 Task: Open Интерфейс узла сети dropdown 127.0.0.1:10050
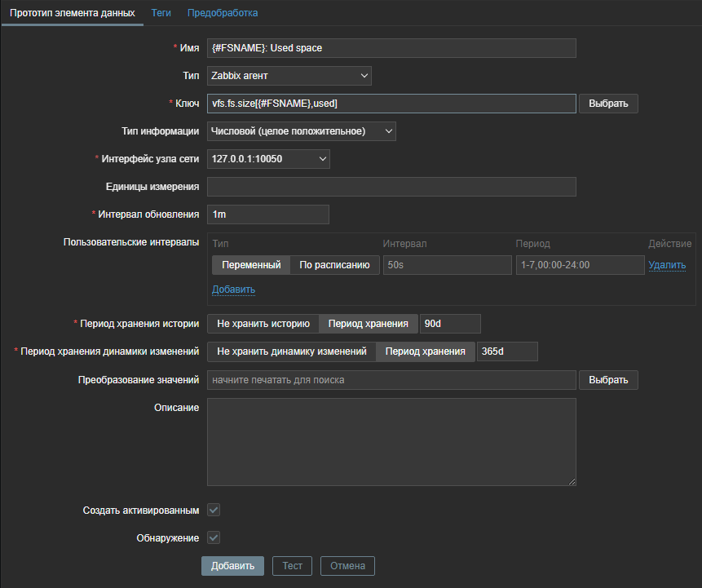268,158
